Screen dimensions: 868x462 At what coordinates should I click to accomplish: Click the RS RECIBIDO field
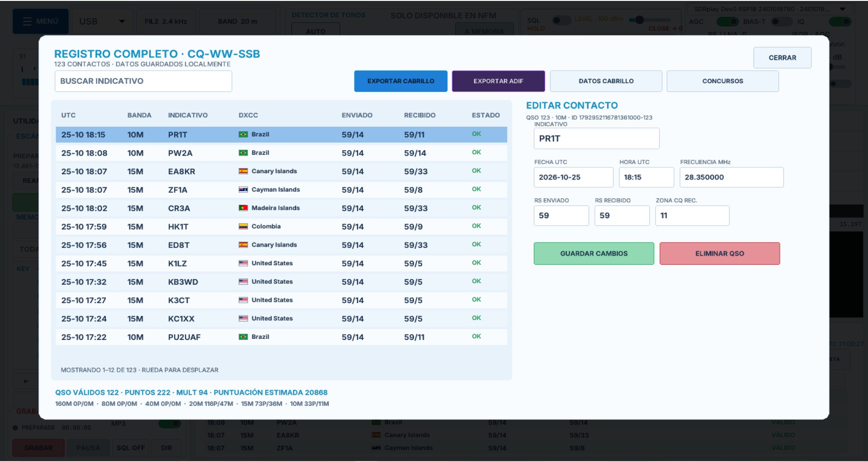point(622,215)
